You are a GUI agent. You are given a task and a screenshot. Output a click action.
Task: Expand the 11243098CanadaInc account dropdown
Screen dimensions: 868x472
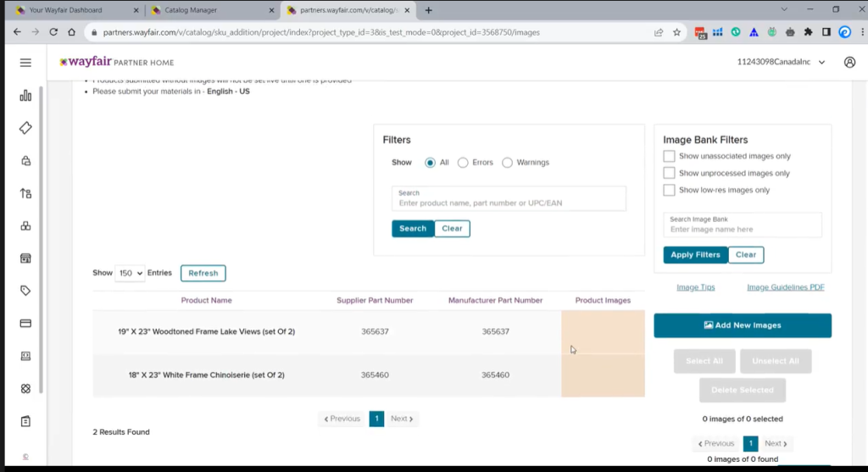(x=781, y=62)
